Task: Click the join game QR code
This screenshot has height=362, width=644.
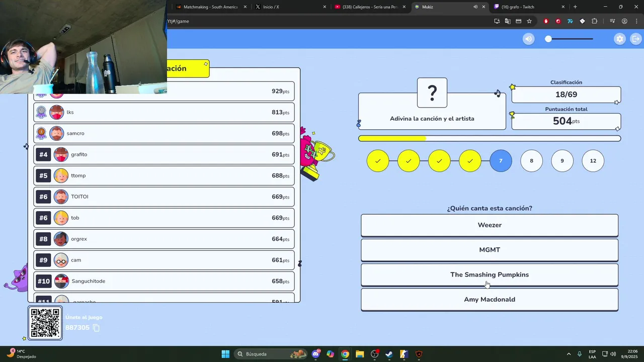Action: click(x=45, y=323)
